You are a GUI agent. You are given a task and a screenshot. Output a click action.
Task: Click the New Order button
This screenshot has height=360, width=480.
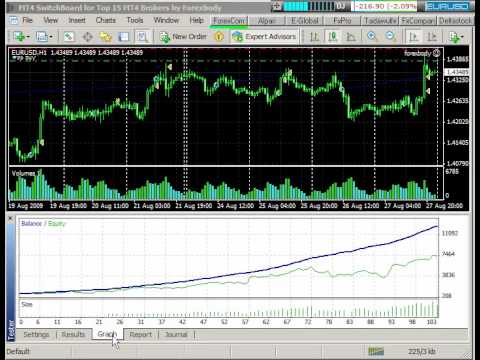(x=183, y=37)
